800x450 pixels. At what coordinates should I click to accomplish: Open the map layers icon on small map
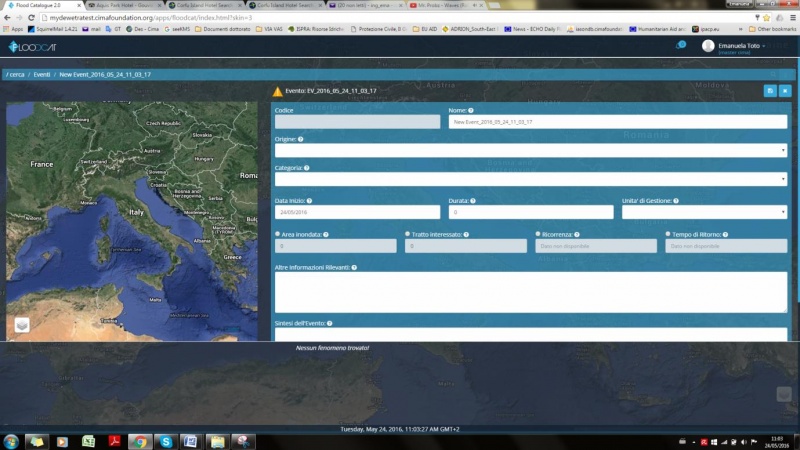coord(22,325)
